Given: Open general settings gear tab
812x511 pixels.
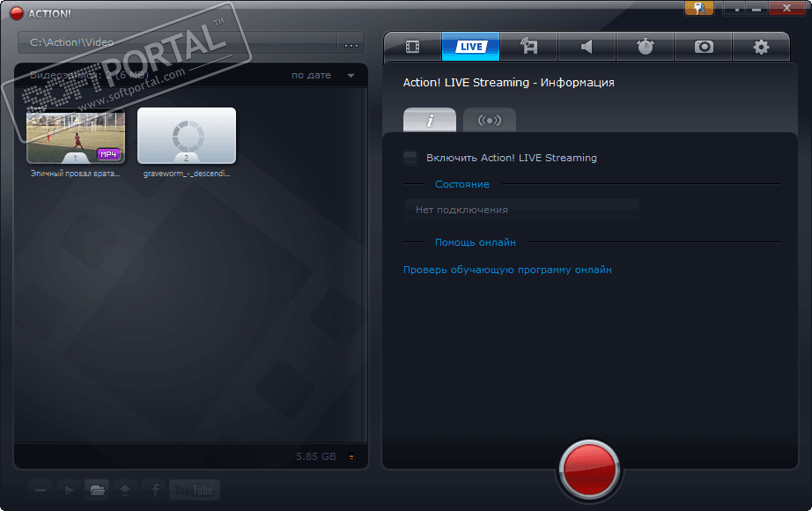Looking at the screenshot, I should coord(761,47).
